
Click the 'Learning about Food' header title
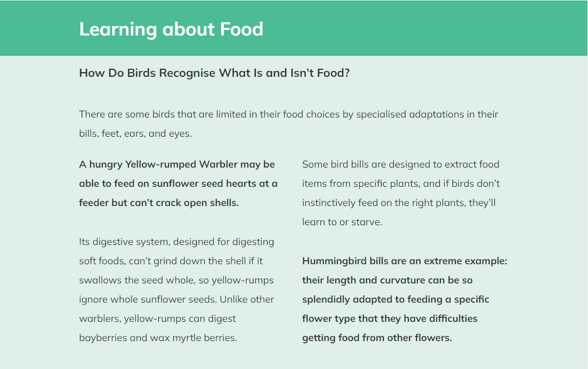pos(171,29)
